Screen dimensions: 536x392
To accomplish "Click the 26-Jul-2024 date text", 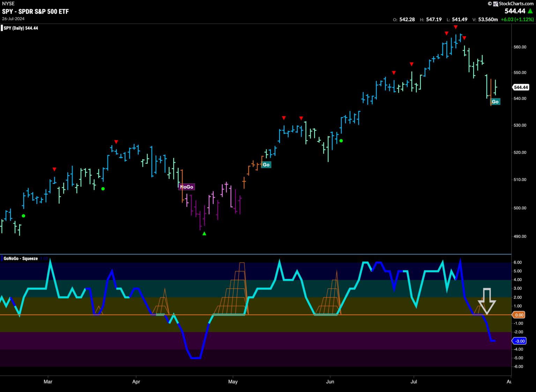I will tap(13, 18).
